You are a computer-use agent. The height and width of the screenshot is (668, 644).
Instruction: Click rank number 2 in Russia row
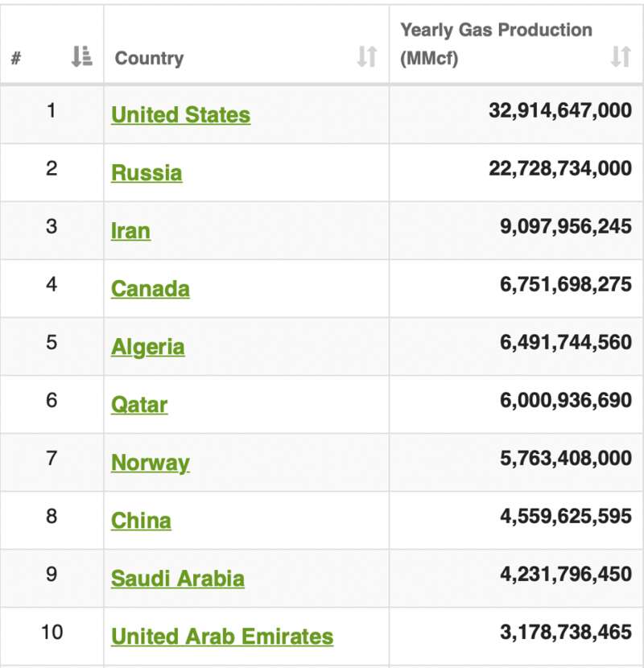tap(52, 168)
